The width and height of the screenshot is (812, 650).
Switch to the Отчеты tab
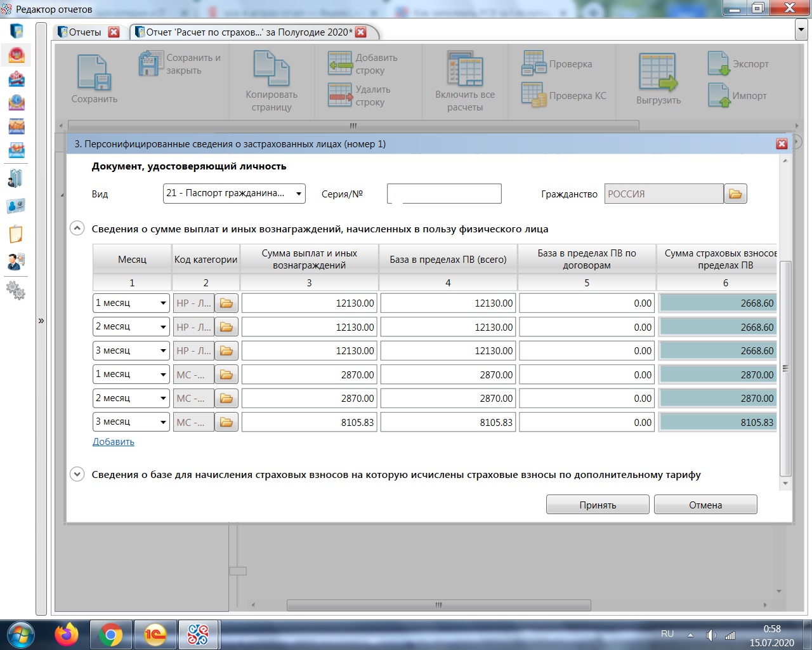tap(84, 32)
